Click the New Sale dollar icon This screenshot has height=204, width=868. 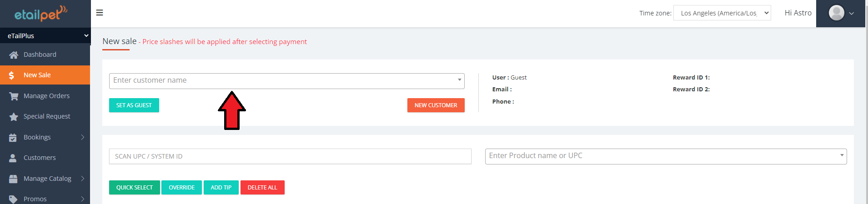(x=12, y=75)
